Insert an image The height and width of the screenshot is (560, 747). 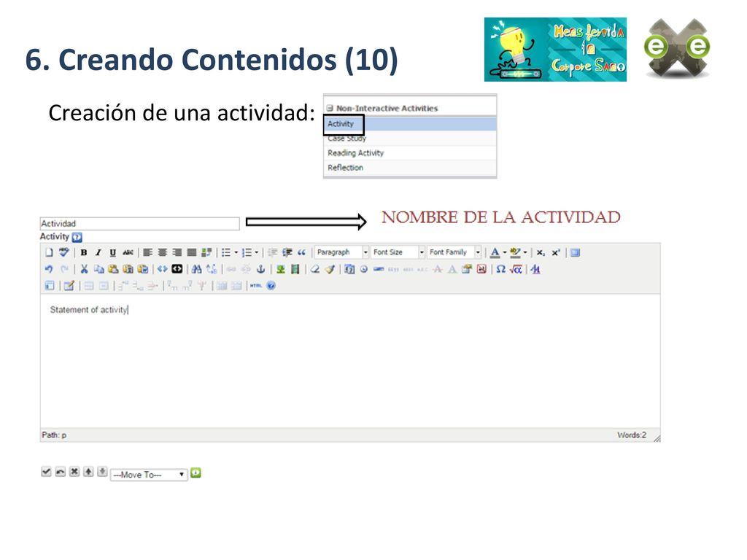pos(281,269)
